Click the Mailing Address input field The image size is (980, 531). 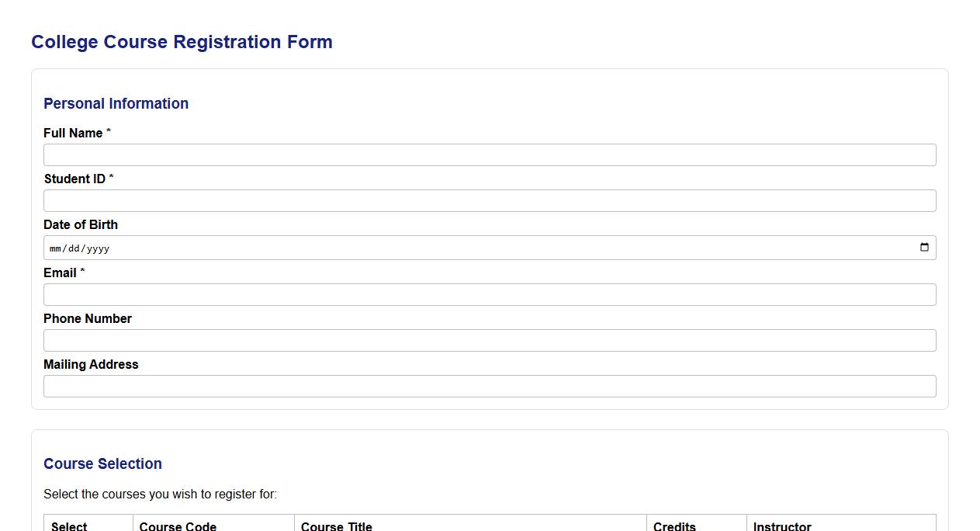coord(490,386)
